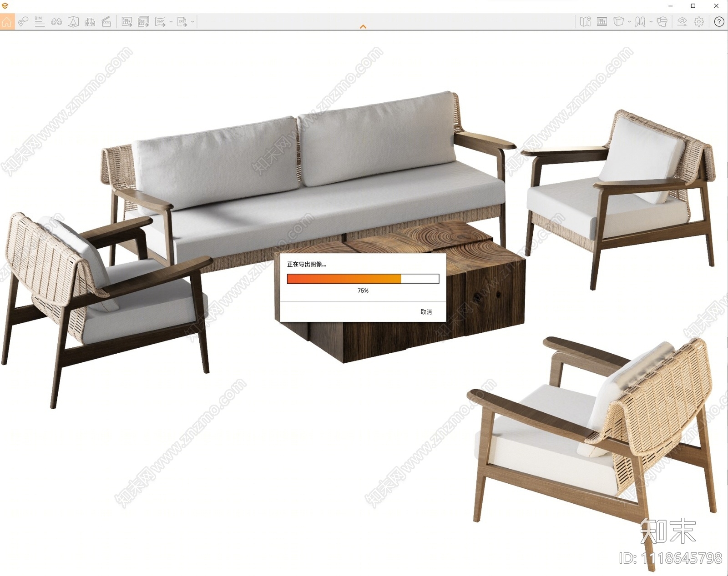
Task: Maximize the rendering window
Action: 693,6
